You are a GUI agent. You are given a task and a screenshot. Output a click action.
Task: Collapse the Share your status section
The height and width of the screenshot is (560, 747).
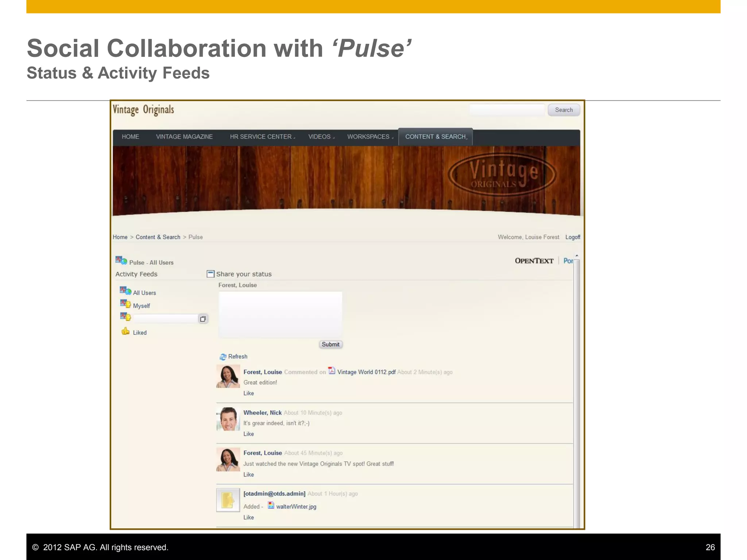click(x=210, y=274)
